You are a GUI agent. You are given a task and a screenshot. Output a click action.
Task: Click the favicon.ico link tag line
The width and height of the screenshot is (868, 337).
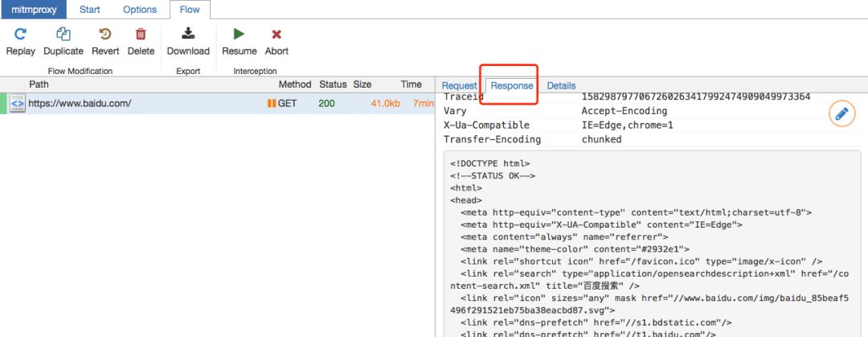click(x=641, y=261)
